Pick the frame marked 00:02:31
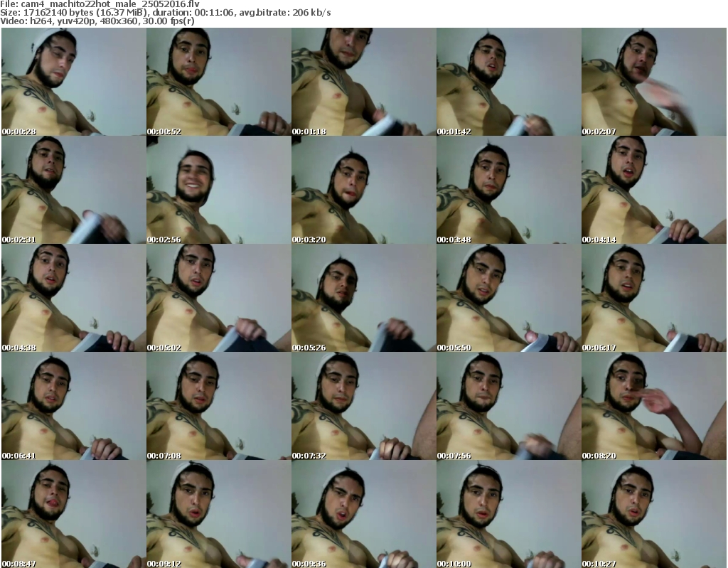Screen dimensions: 728x568 (x=74, y=190)
